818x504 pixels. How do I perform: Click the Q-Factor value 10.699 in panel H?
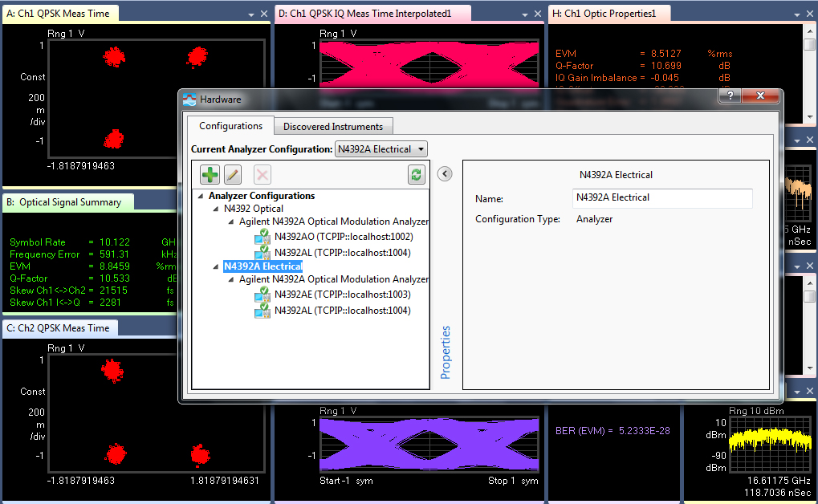(x=666, y=66)
